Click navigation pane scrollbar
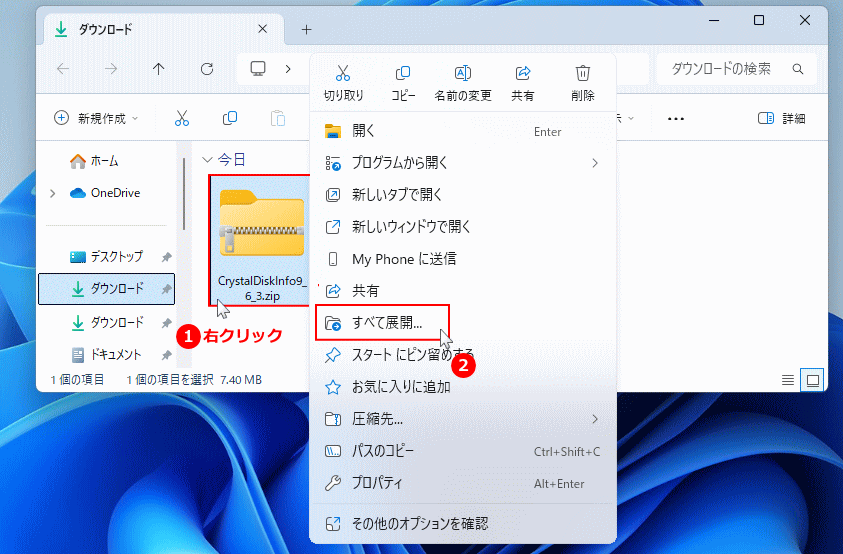Screen dimensions: 843x554 [x=184, y=194]
